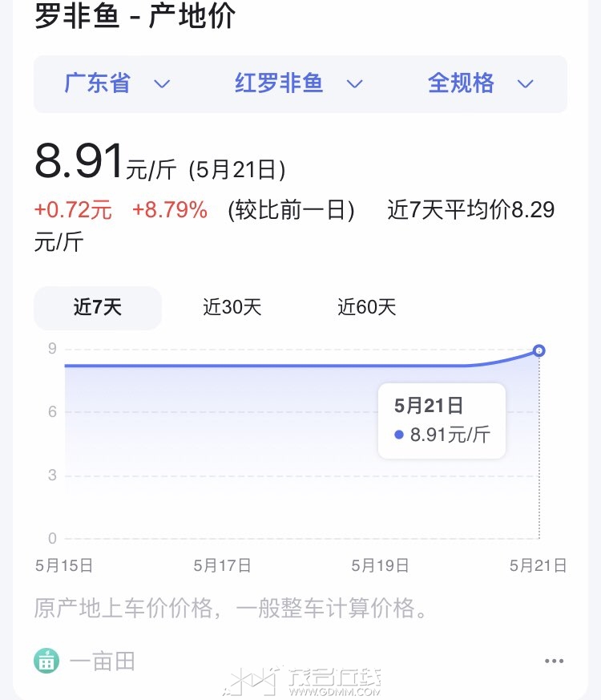Click the green 一亩田 logo icon

[46, 661]
